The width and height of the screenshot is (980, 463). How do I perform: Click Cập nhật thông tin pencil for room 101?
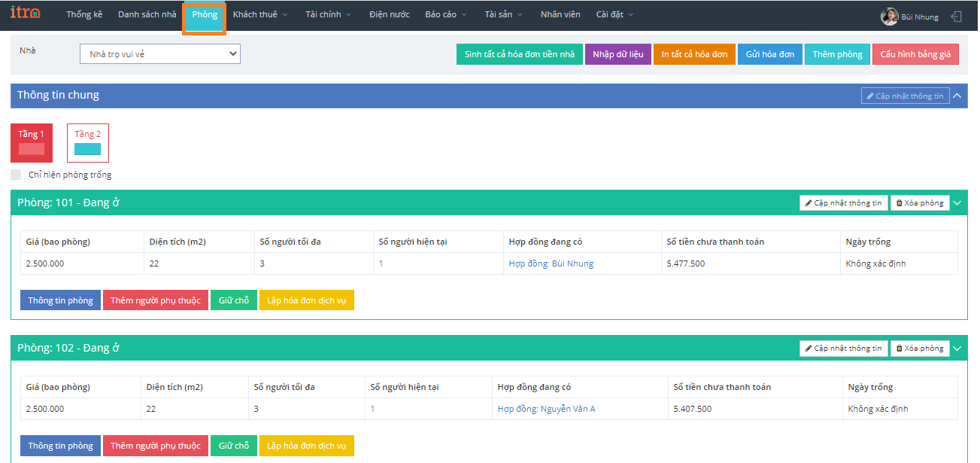click(x=843, y=203)
